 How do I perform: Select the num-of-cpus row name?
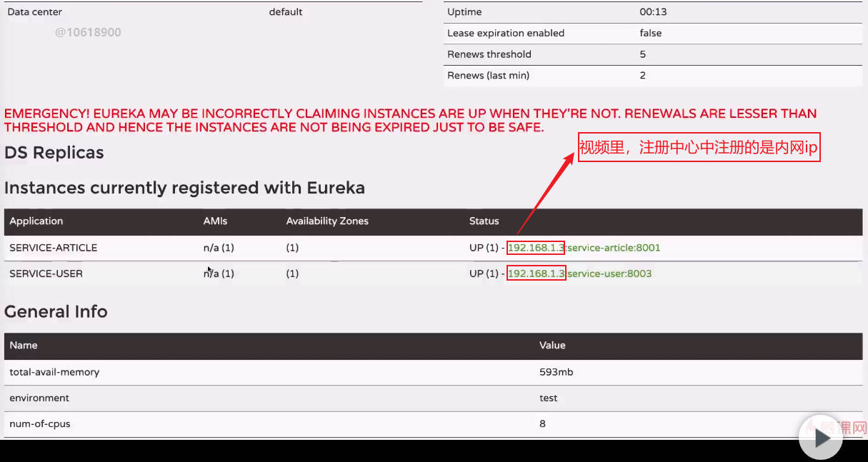tap(40, 423)
